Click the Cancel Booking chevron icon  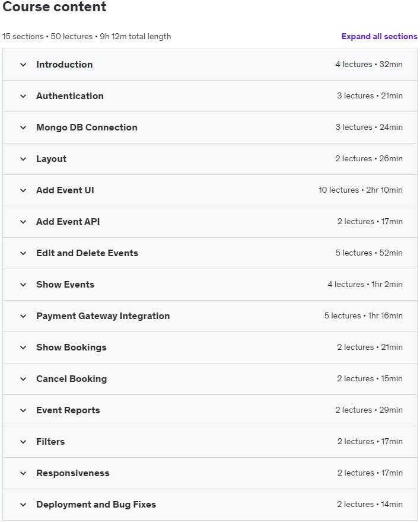[x=23, y=379]
